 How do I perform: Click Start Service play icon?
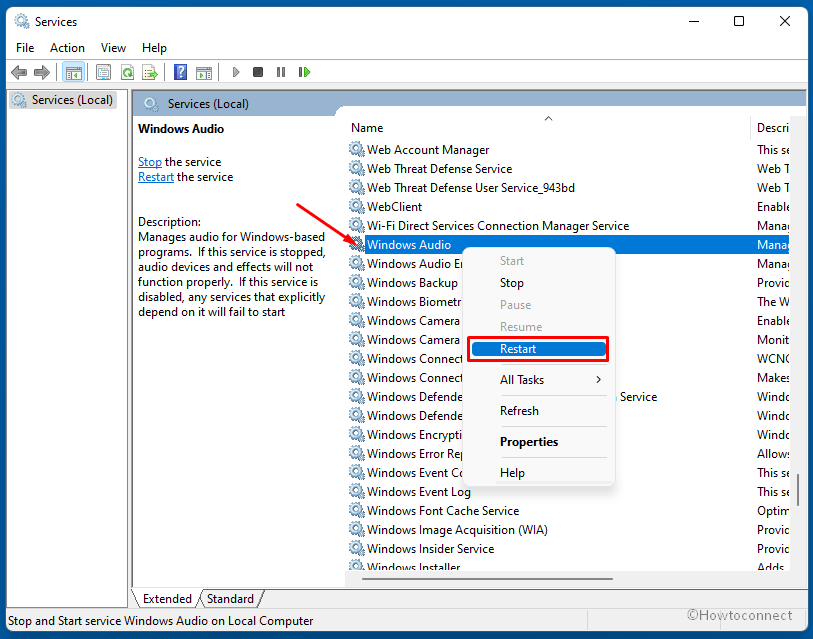[236, 72]
